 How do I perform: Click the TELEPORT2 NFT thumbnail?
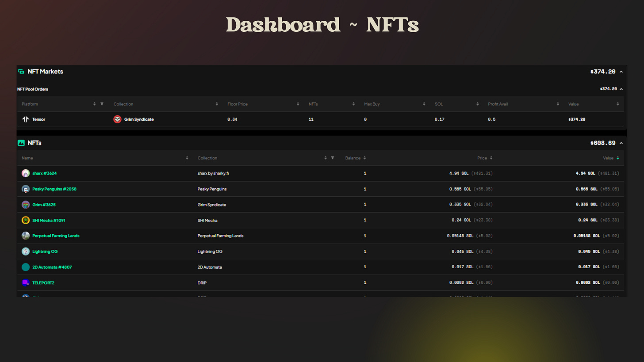pos(26,282)
